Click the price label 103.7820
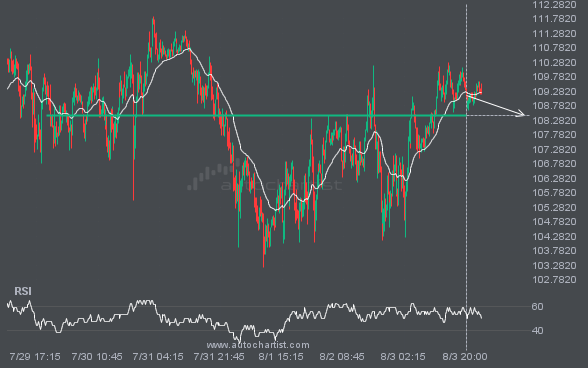 tap(554, 250)
